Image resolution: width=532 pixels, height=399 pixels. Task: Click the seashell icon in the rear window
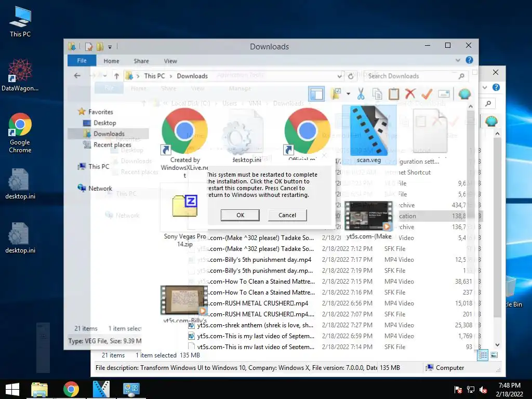[491, 121]
